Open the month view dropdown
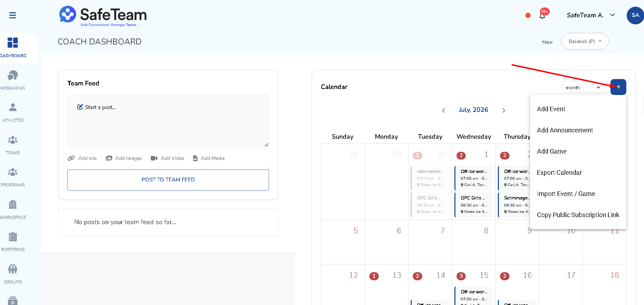The width and height of the screenshot is (644, 305). [584, 88]
